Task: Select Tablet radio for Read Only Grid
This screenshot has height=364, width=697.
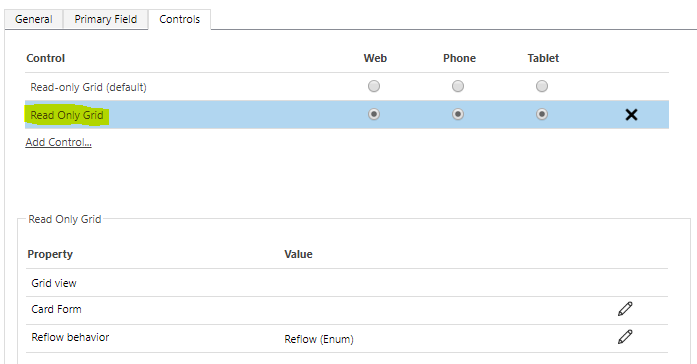Action: coord(542,114)
